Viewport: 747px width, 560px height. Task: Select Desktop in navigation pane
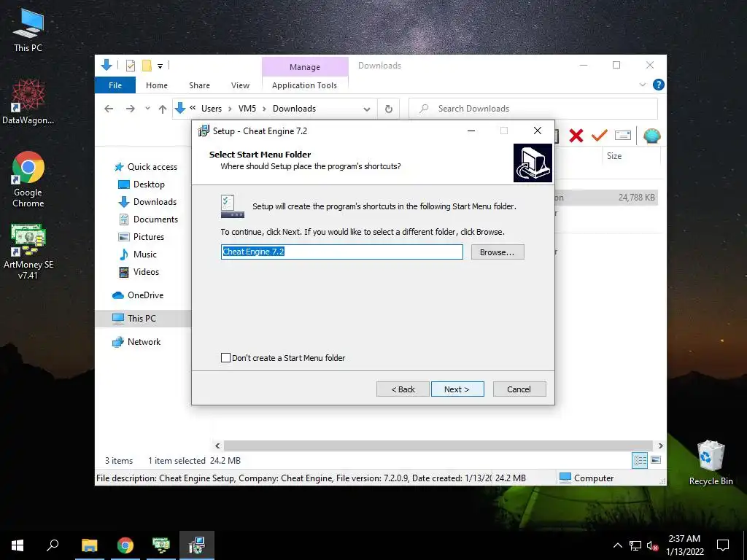[x=142, y=184]
